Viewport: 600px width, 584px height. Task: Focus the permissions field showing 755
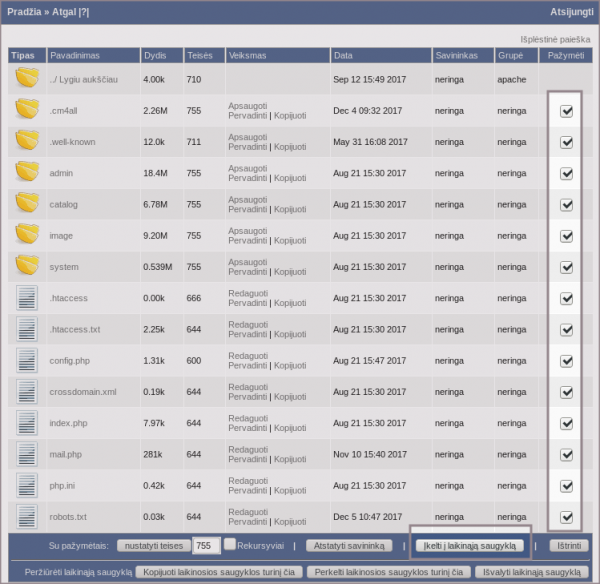(206, 546)
